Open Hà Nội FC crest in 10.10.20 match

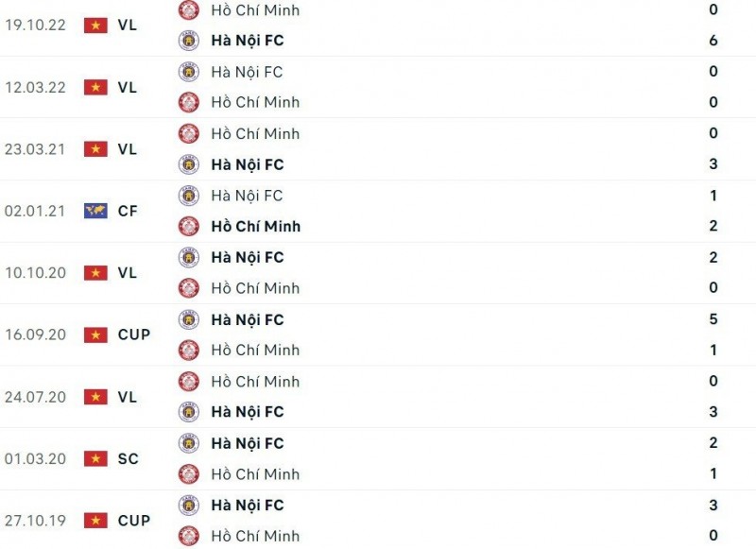click(189, 257)
